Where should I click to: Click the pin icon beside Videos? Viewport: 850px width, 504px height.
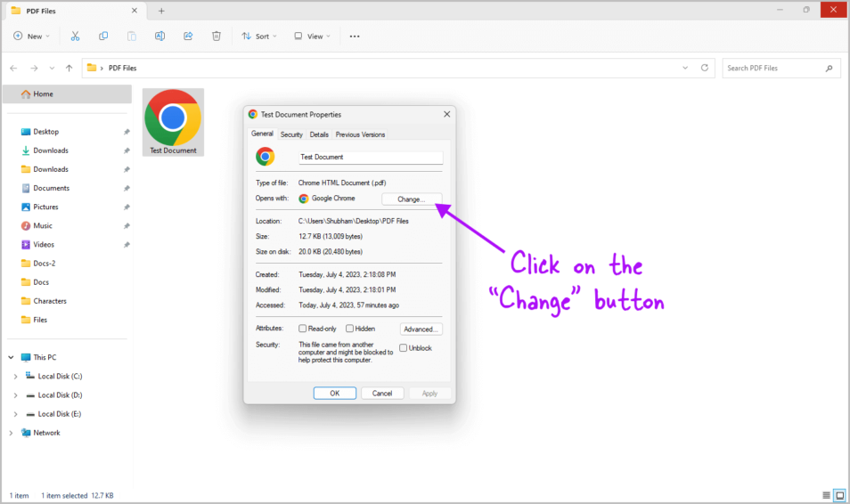pyautogui.click(x=127, y=245)
